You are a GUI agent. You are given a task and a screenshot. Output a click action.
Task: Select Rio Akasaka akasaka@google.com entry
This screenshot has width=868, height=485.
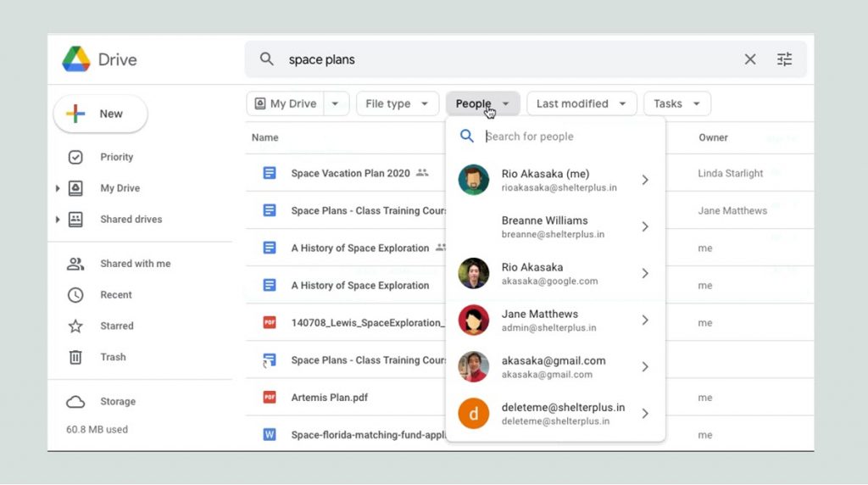coord(555,274)
